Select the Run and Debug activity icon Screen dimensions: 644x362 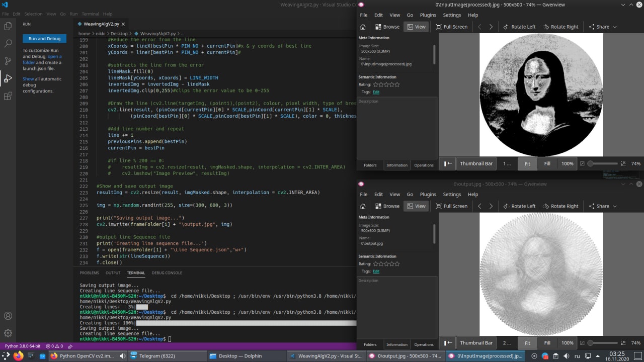tap(8, 78)
